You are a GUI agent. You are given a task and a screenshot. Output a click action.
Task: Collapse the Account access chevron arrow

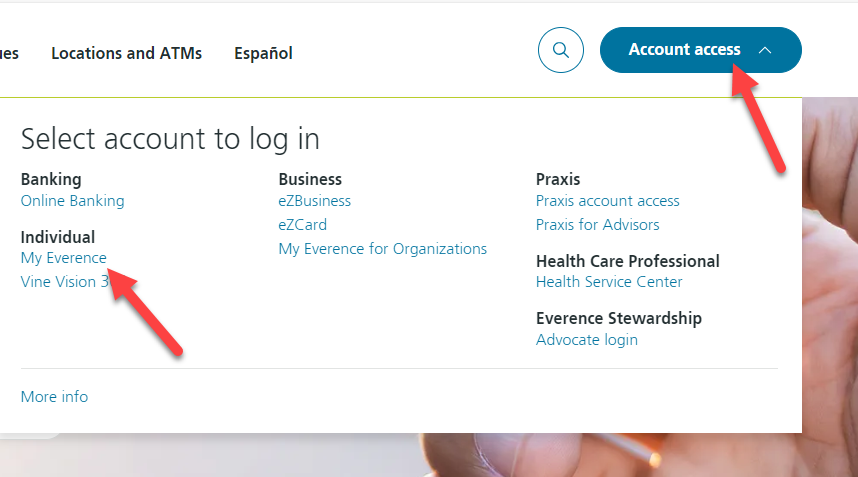pyautogui.click(x=765, y=50)
